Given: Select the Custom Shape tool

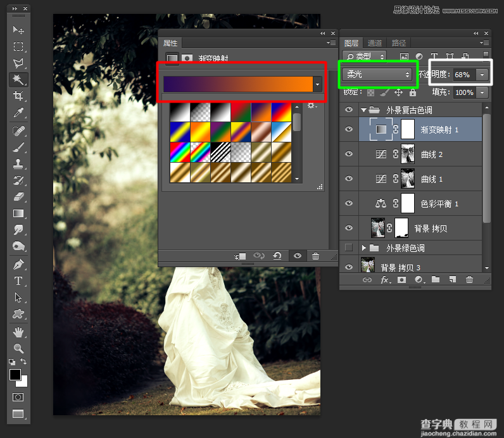Looking at the screenshot, I should [x=18, y=314].
